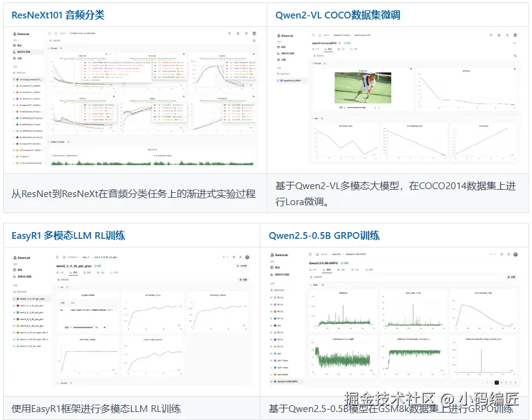Click the tennis player image in Qwen2-VL screenshot

(x=362, y=88)
